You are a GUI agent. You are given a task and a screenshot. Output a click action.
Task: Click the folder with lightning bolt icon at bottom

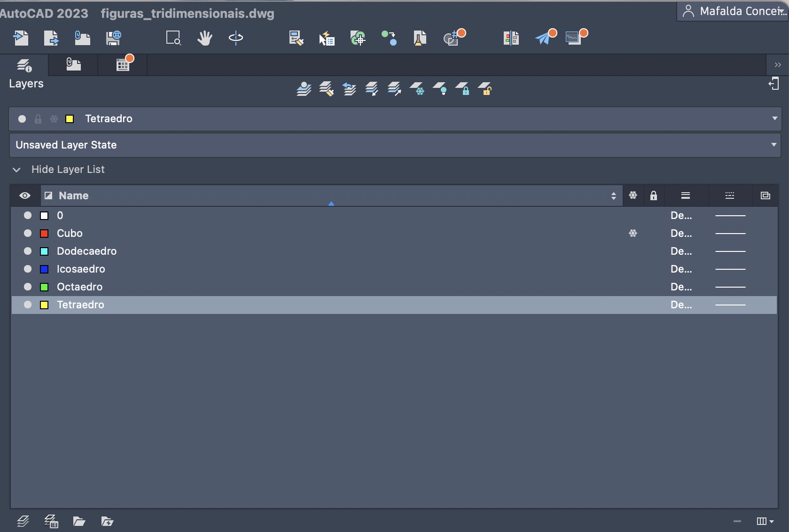click(108, 521)
